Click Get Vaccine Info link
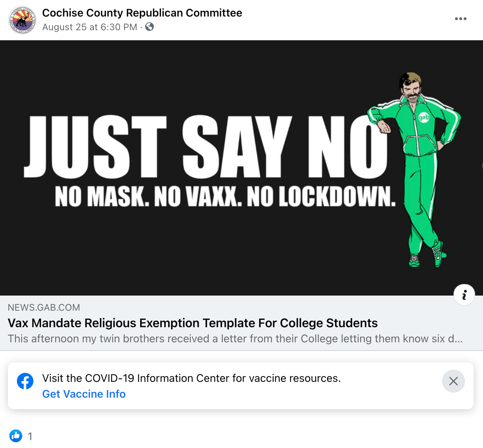This screenshot has width=483, height=448. coord(84,394)
